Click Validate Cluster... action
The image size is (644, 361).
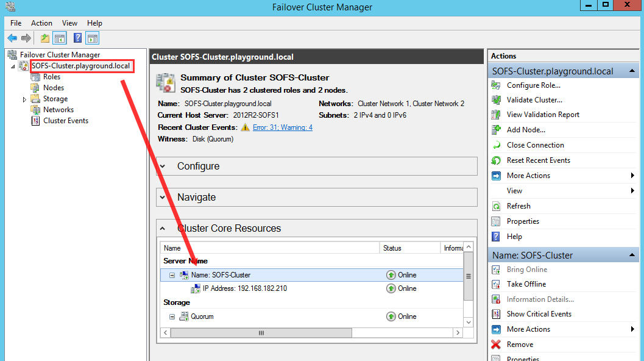(534, 100)
